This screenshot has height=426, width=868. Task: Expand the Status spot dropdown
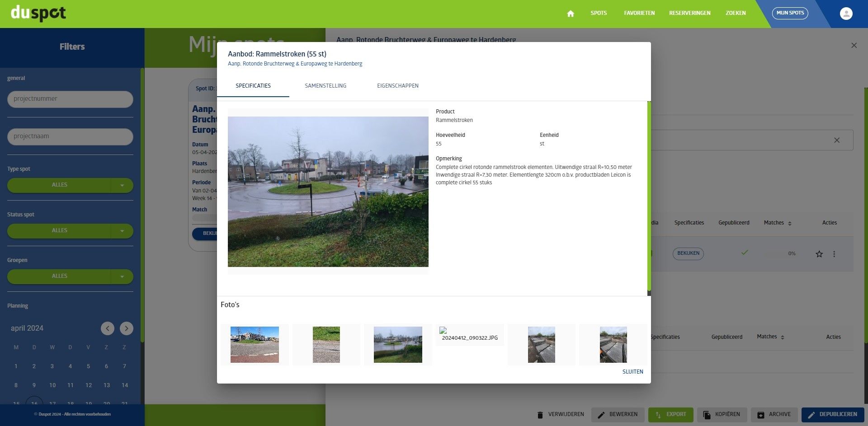click(122, 231)
